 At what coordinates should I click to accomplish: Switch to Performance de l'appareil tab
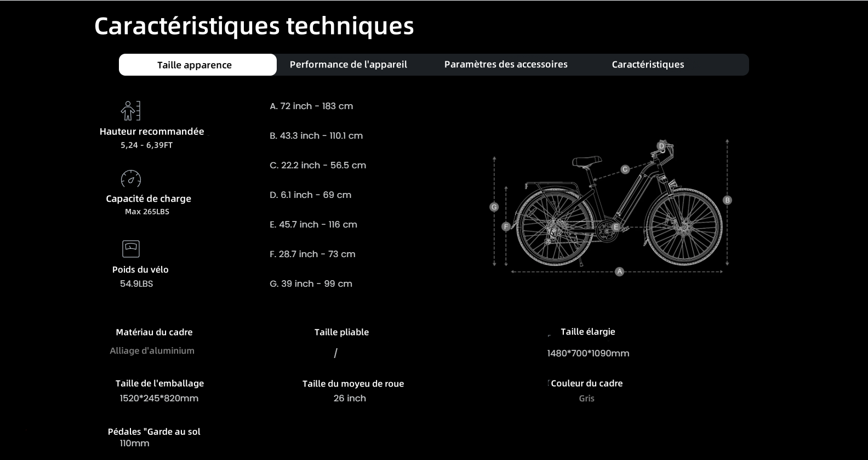click(x=348, y=65)
